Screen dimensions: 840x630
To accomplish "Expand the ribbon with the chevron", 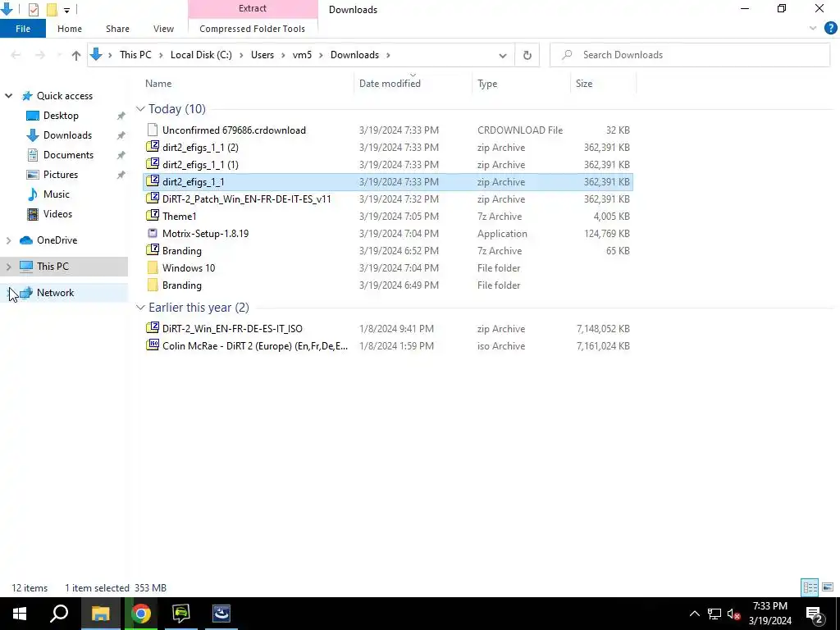I will click(813, 29).
